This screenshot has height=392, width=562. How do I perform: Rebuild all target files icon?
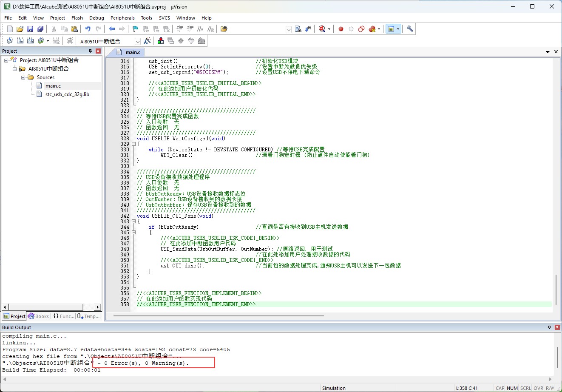[30, 41]
